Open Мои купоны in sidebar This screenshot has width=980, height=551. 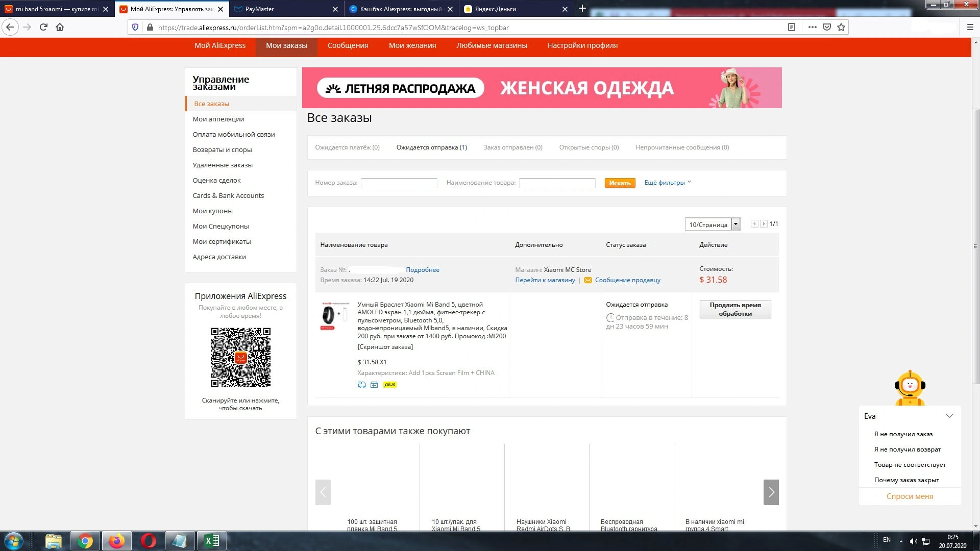point(212,211)
